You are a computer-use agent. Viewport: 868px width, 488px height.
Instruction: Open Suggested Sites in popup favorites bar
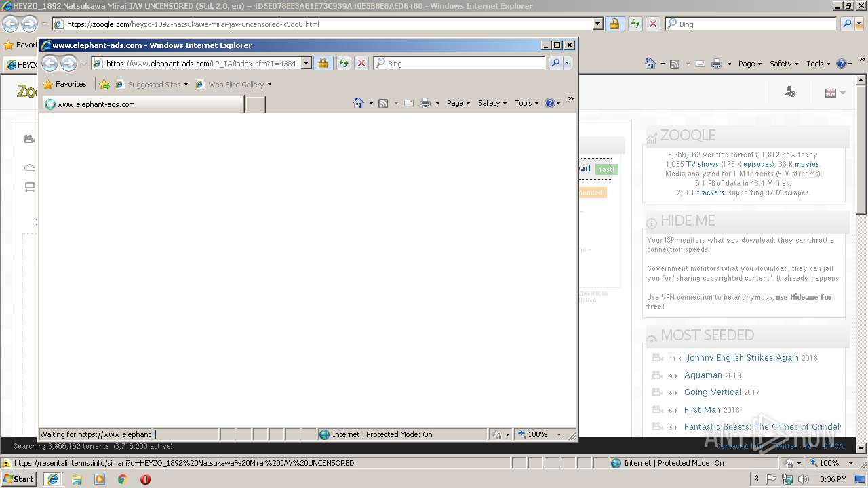[x=152, y=85]
